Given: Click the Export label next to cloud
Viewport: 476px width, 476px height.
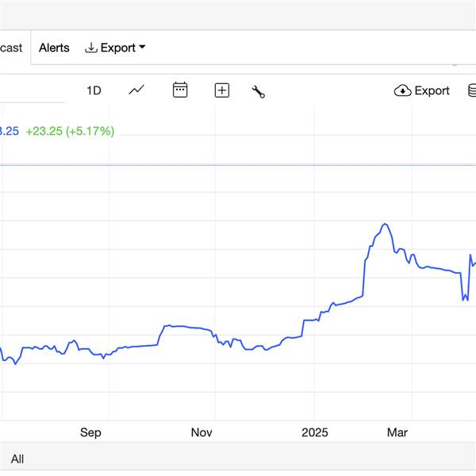Looking at the screenshot, I should point(432,90).
